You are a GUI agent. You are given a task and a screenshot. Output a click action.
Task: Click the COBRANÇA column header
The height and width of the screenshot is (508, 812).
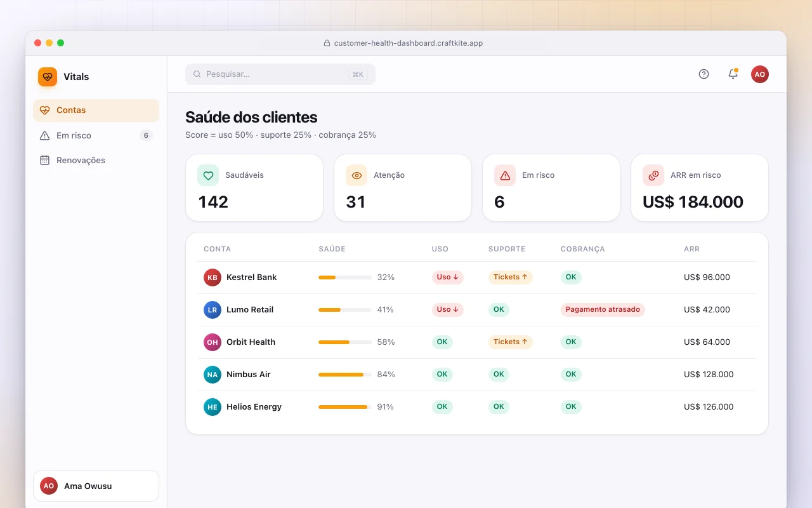583,249
